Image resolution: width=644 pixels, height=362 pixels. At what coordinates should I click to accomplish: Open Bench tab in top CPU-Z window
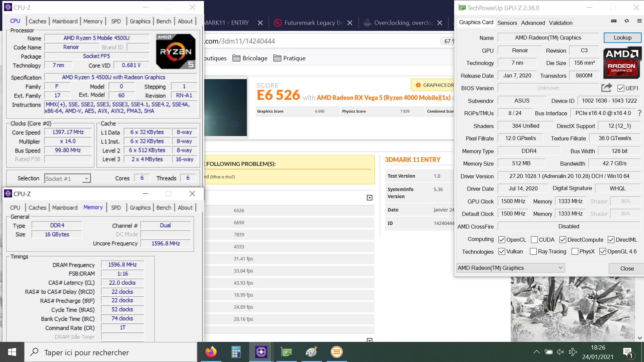click(164, 21)
